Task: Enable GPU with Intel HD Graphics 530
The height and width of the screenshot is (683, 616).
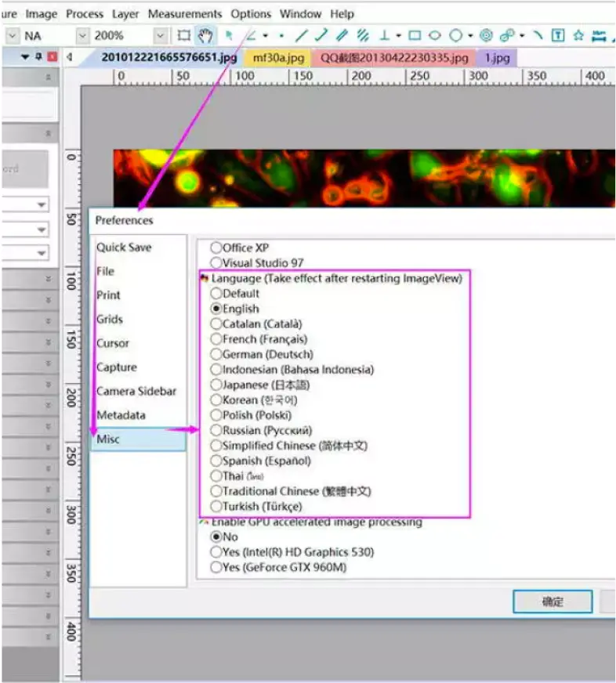Action: click(216, 552)
